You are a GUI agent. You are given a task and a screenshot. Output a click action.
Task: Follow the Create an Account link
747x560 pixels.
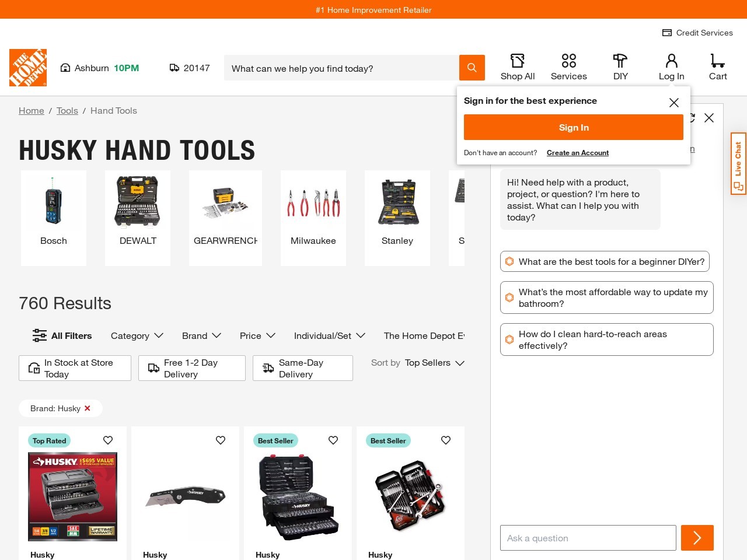coord(578,153)
